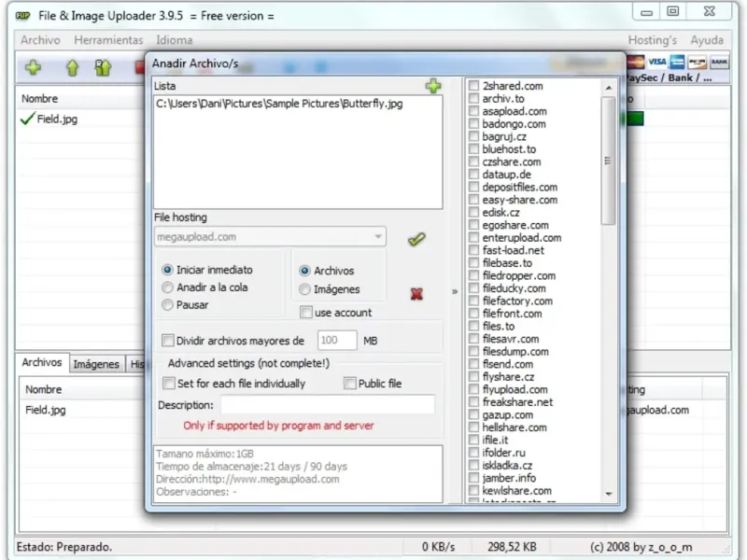
Task: Cancel with the red X icon
Action: [x=416, y=294]
